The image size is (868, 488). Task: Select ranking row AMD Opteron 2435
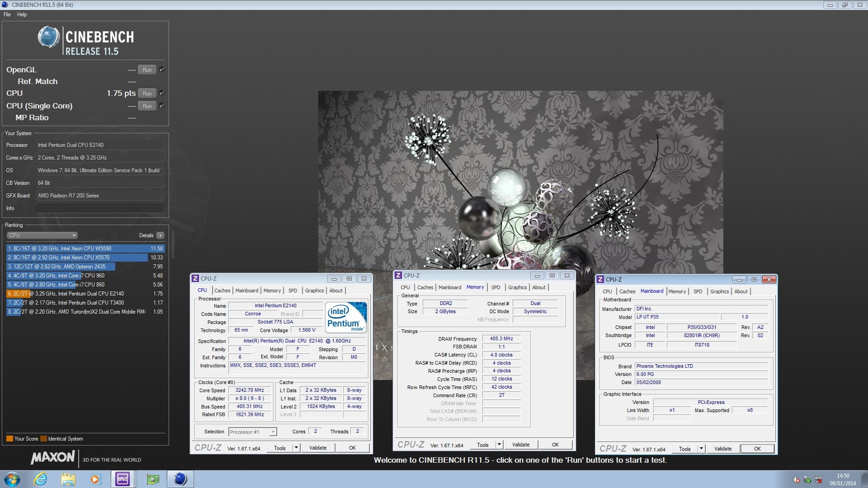85,267
